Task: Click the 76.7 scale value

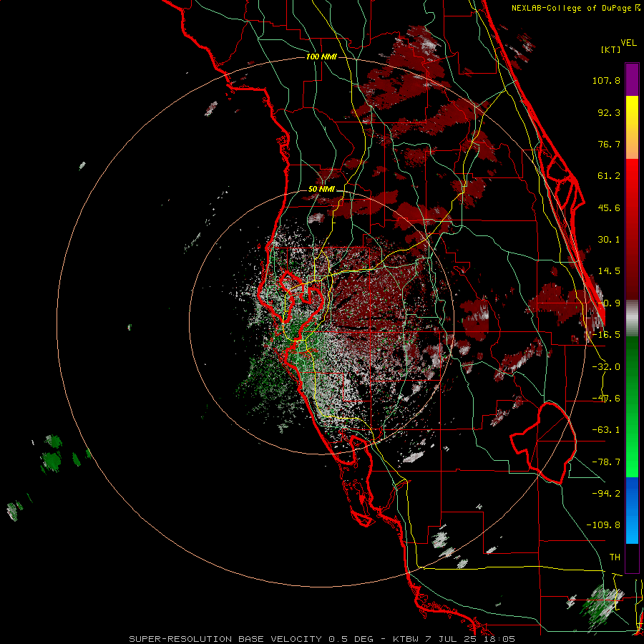Action: coord(609,144)
